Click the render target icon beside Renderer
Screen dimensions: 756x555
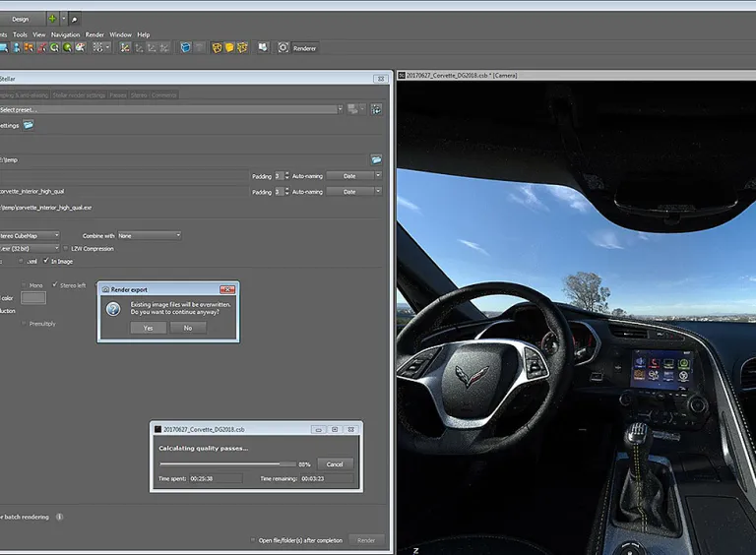pyautogui.click(x=283, y=47)
